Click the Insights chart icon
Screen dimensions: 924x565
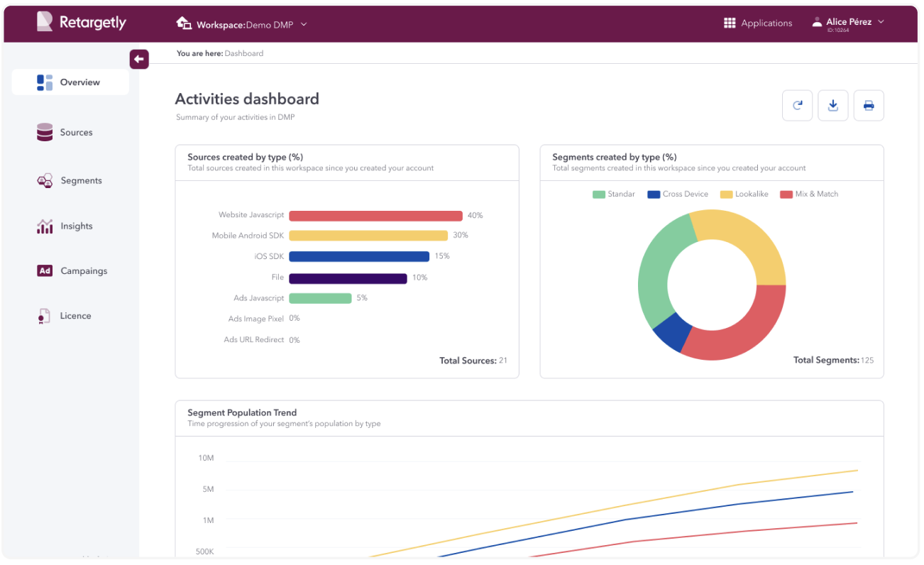point(45,226)
